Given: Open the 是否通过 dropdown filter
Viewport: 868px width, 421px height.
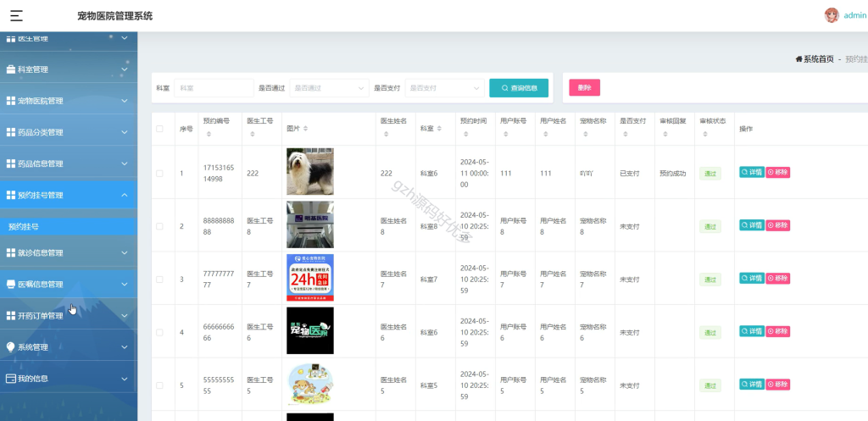Looking at the screenshot, I should point(330,88).
